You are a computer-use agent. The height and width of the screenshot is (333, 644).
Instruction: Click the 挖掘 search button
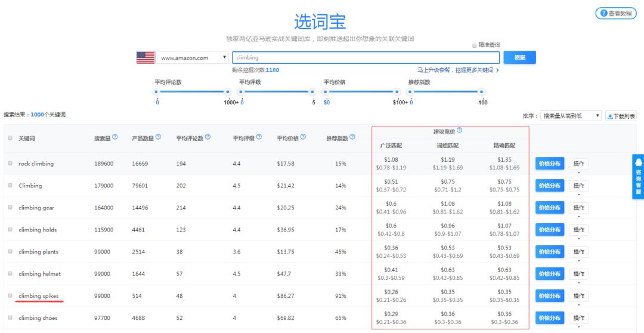(519, 57)
